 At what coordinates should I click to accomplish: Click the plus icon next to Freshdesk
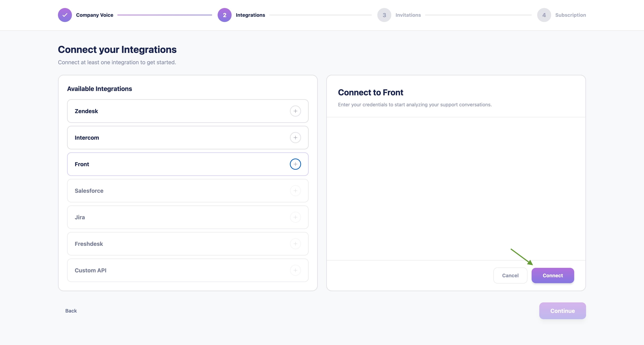click(x=296, y=244)
